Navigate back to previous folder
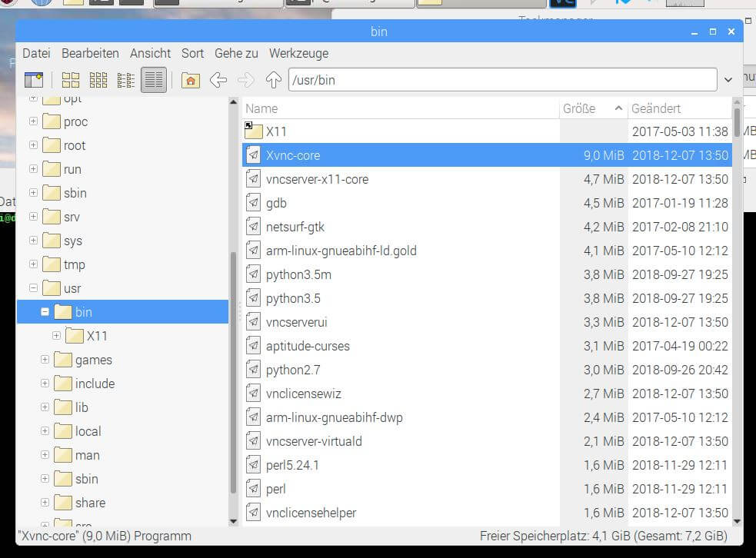This screenshot has width=756, height=558. pyautogui.click(x=218, y=80)
